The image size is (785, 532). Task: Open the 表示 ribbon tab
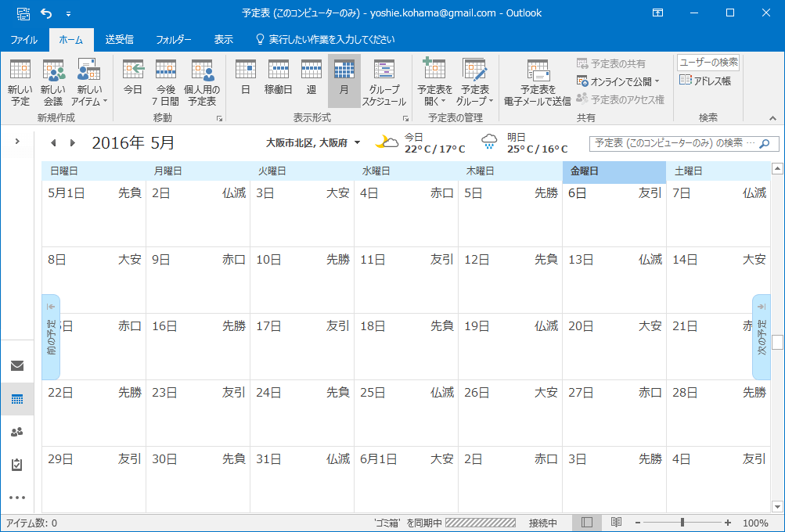(x=223, y=40)
